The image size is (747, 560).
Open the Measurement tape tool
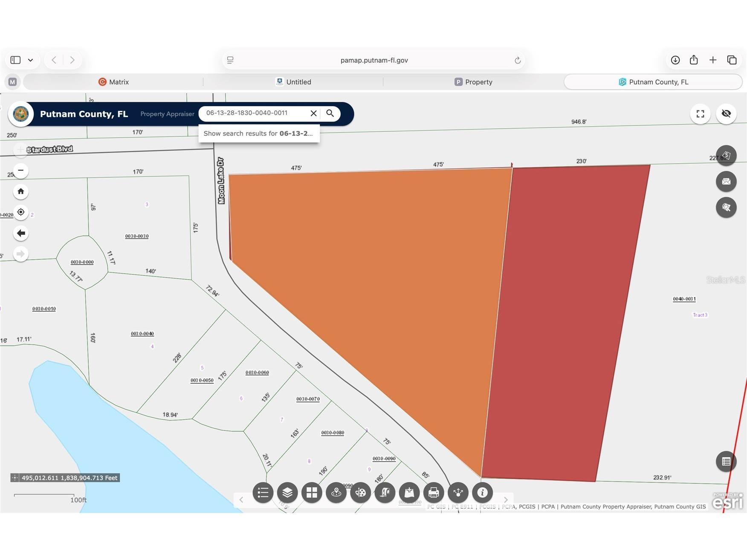pos(385,493)
